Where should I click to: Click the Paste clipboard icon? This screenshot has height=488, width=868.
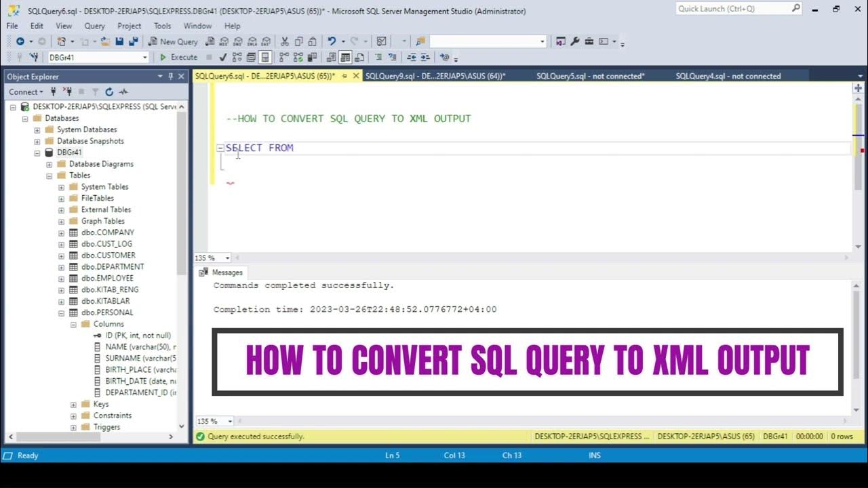pyautogui.click(x=313, y=41)
